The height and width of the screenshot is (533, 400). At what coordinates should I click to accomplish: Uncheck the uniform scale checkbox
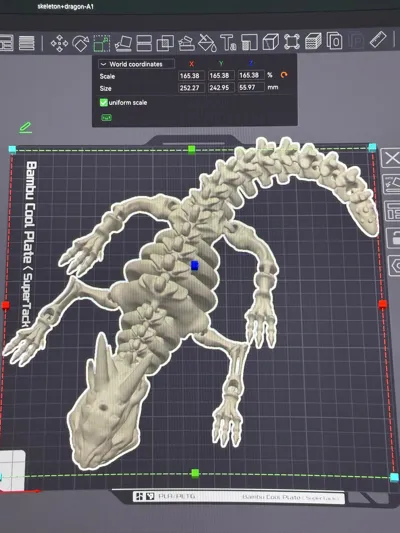pos(103,102)
